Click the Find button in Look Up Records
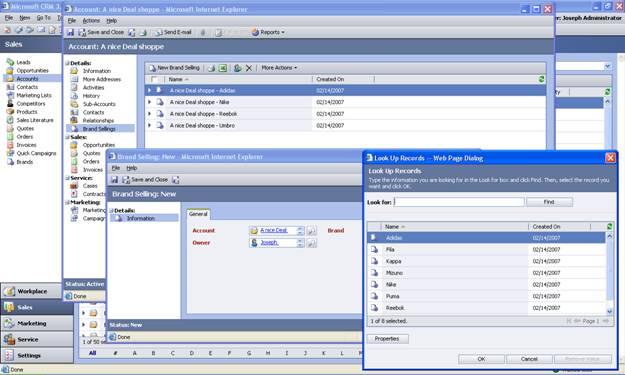 click(x=549, y=202)
